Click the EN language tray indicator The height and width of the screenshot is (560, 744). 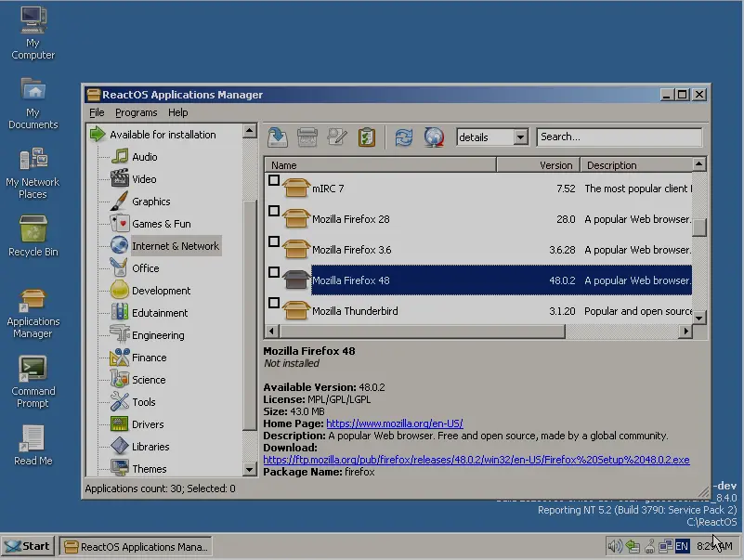coord(682,546)
